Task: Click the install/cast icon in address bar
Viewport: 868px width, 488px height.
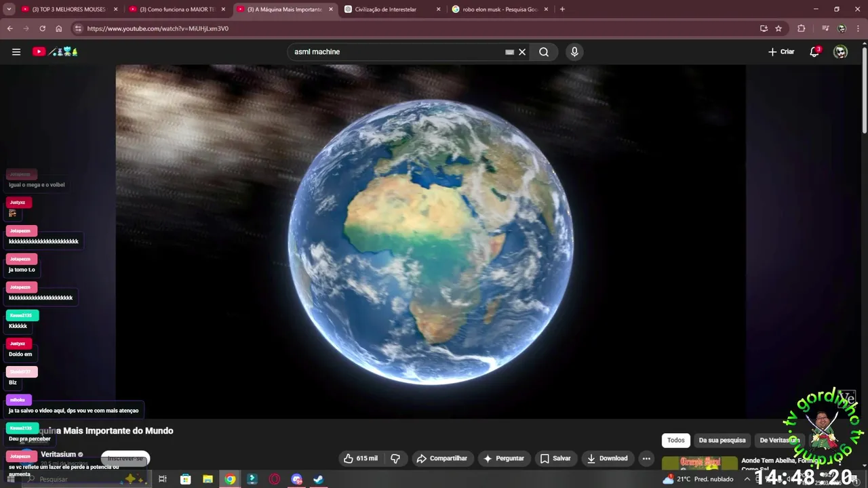Action: [764, 28]
